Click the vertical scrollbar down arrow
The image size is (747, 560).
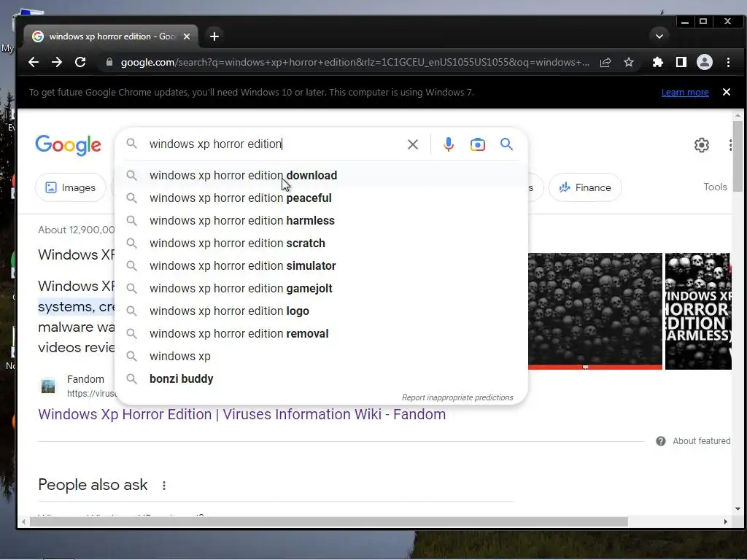[x=738, y=509]
